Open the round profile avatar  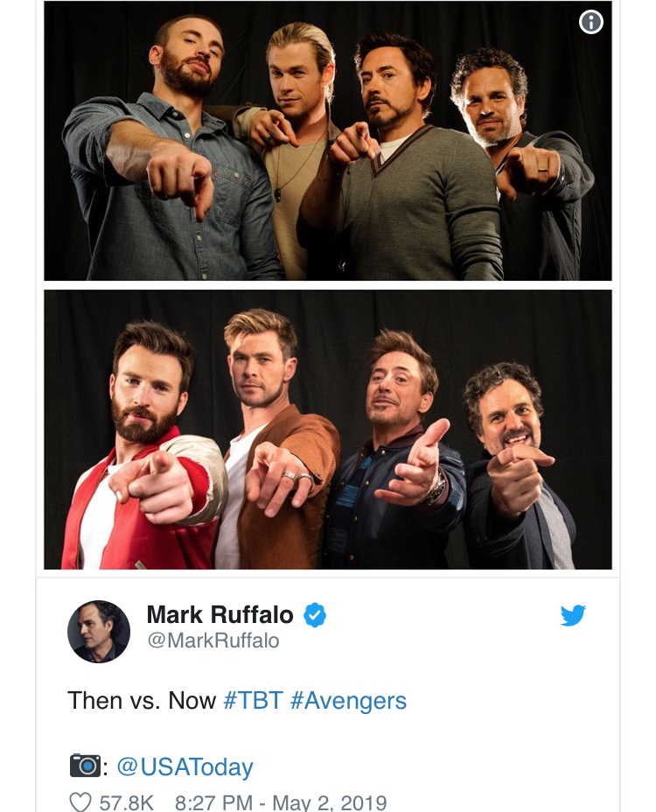coord(99,631)
